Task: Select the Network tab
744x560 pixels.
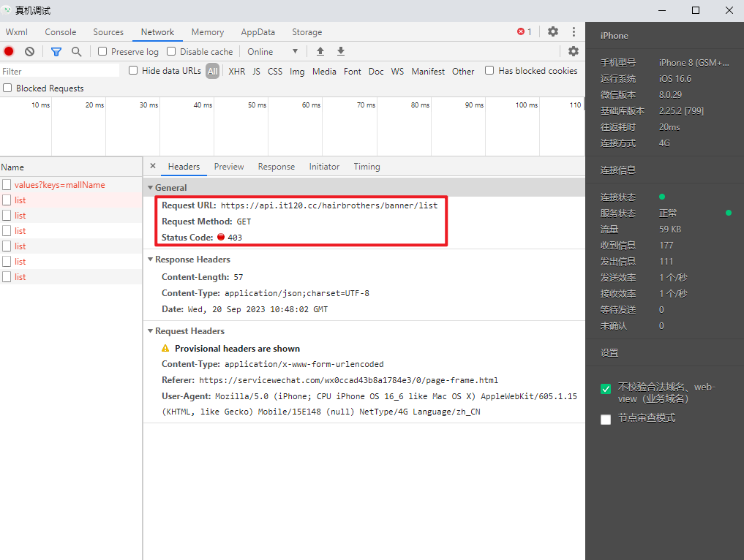Action: (x=157, y=31)
